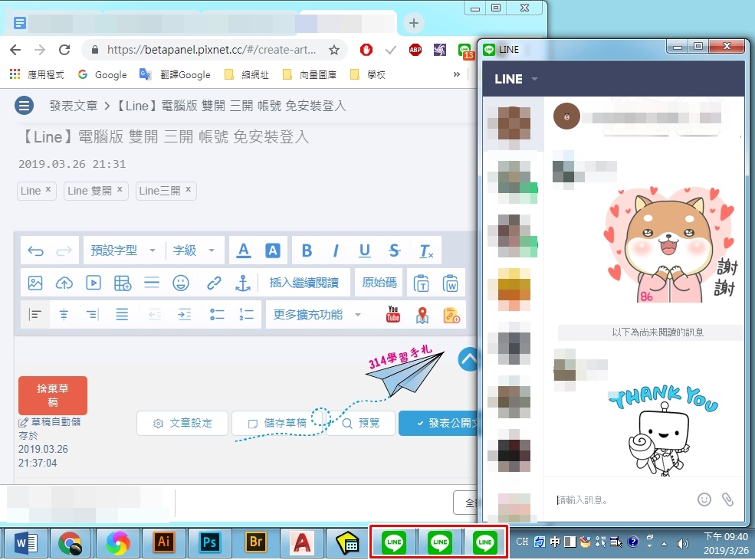Open the text background color tool

pos(273,251)
